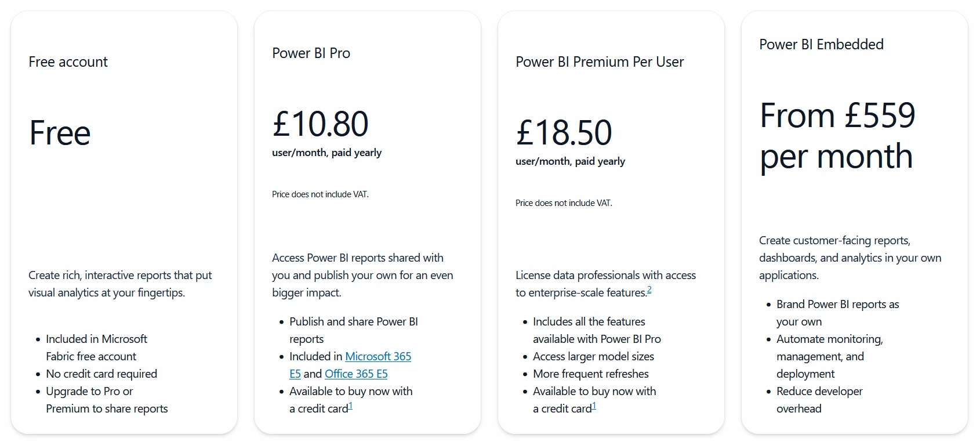980x445 pixels.
Task: Click the Power BI Embedded heading
Action: (x=821, y=44)
